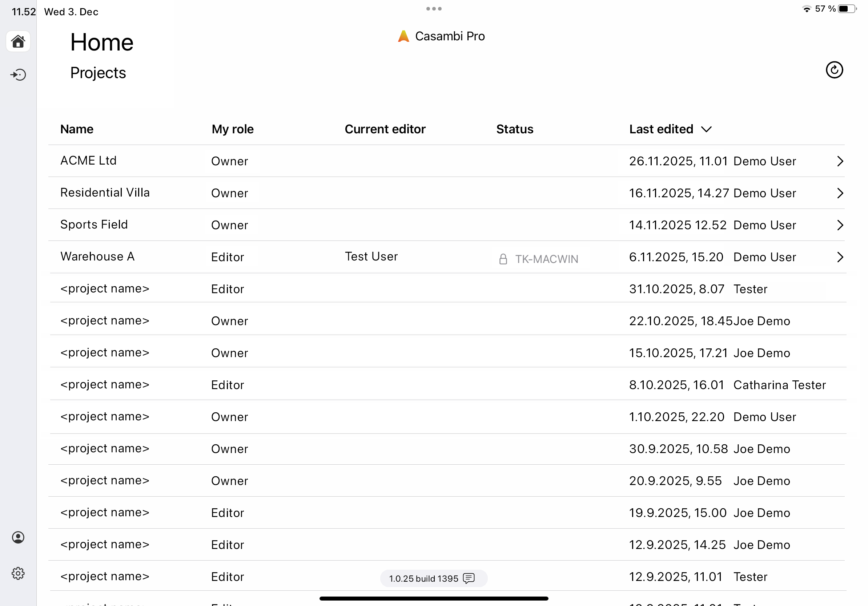This screenshot has height=606, width=868.
Task: Open Warehouse A row chevron
Action: click(840, 257)
